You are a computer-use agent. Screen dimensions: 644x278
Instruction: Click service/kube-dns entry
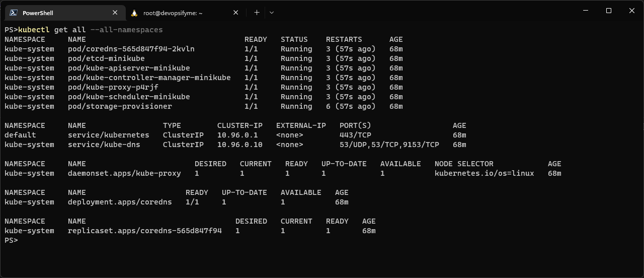coord(104,145)
